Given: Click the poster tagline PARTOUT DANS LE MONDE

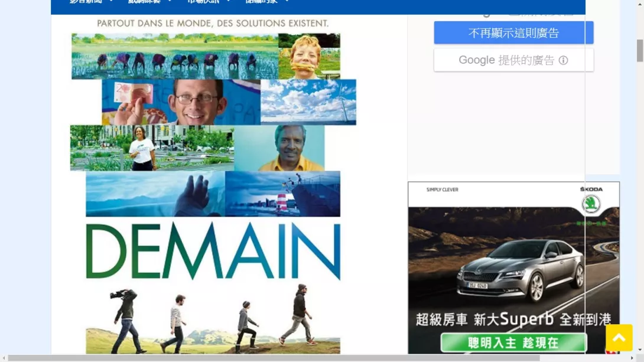Looking at the screenshot, I should click(x=213, y=24).
